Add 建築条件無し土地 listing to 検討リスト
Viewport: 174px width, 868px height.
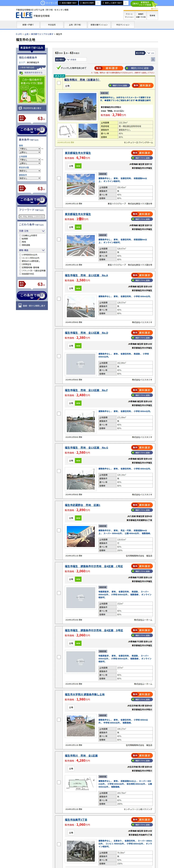pos(142,699)
